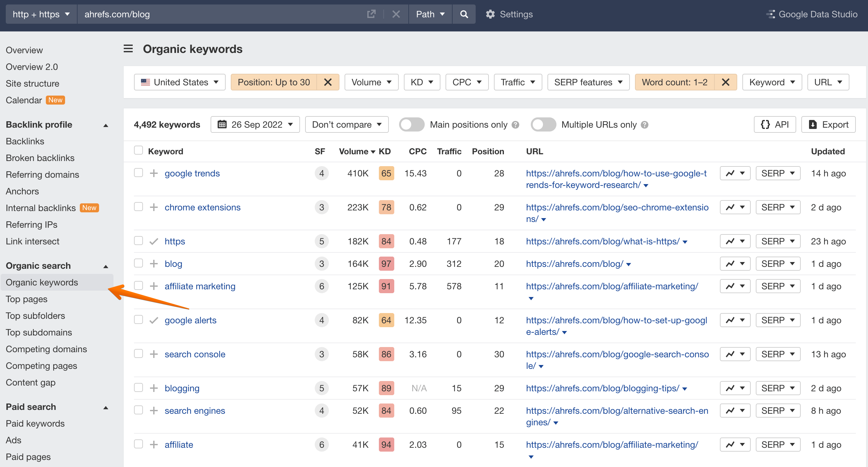Open the hamburger menu next to Organic keywords
This screenshot has height=467, width=868.
tap(128, 48)
